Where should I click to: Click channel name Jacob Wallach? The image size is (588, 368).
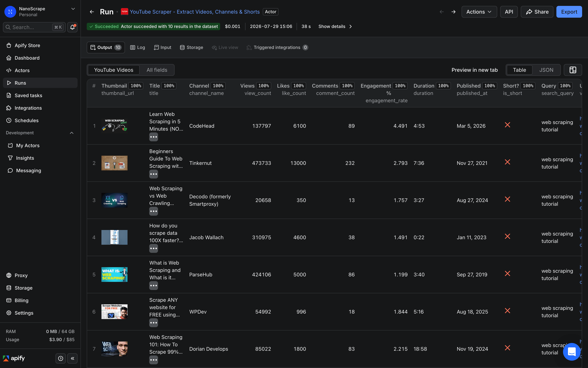(206, 237)
